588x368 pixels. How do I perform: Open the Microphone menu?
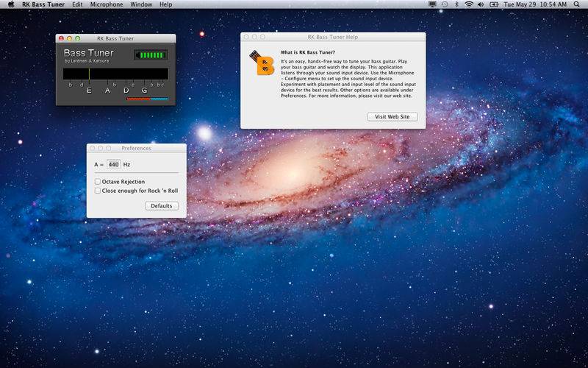click(x=107, y=4)
